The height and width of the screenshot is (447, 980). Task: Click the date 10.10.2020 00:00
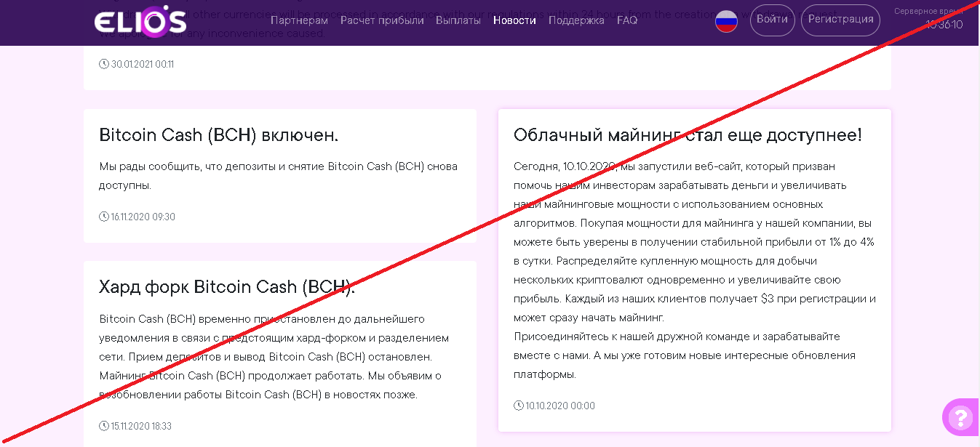coord(560,406)
